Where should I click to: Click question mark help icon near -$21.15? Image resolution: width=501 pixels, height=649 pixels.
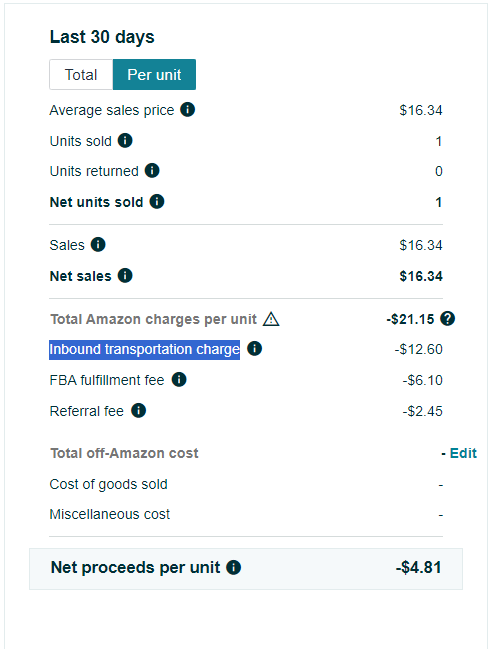(x=448, y=319)
